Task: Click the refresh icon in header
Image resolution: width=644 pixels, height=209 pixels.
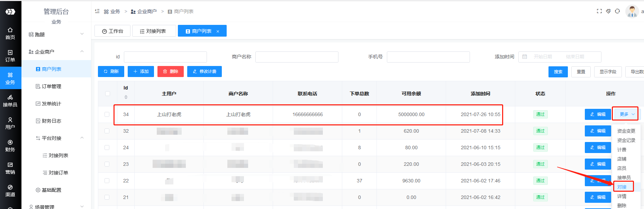Action: (x=617, y=11)
